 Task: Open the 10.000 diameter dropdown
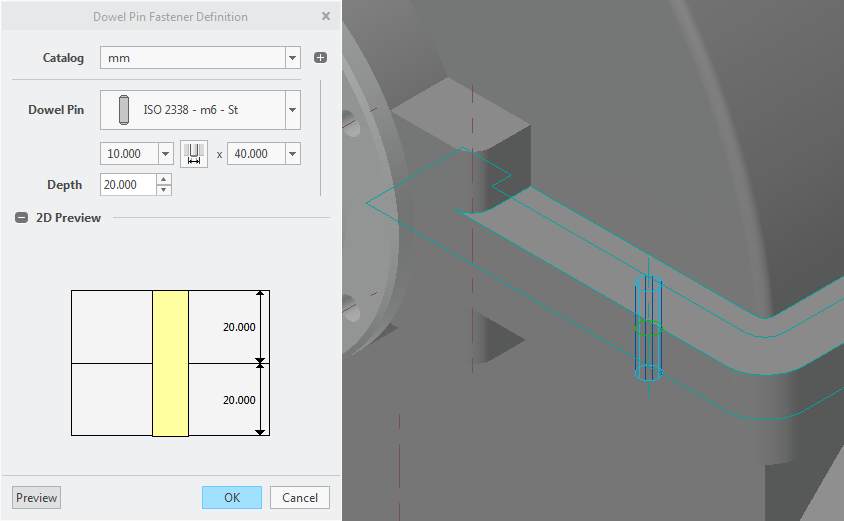coord(165,154)
